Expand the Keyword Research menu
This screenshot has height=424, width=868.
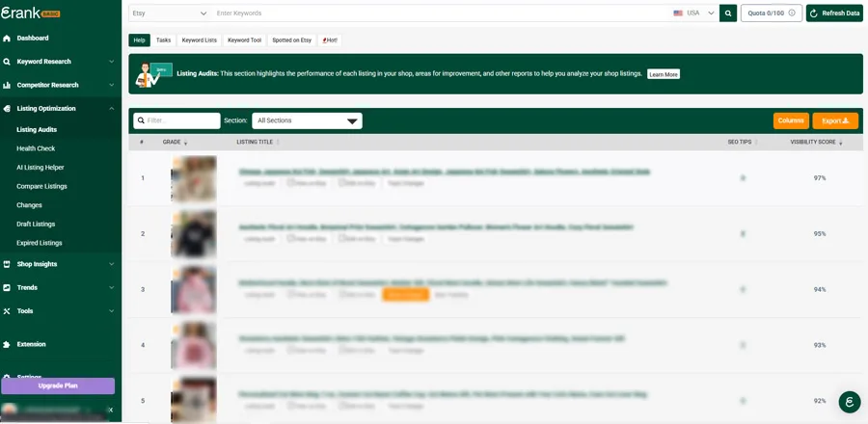(x=111, y=62)
